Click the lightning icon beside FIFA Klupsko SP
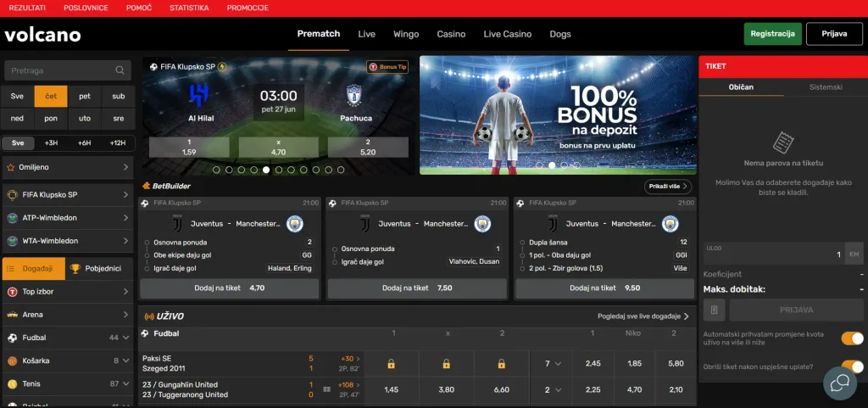868x408 pixels. point(223,67)
